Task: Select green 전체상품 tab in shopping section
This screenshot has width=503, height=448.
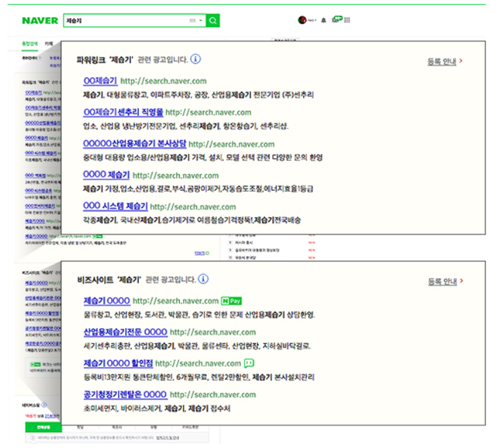Action: click(43, 427)
